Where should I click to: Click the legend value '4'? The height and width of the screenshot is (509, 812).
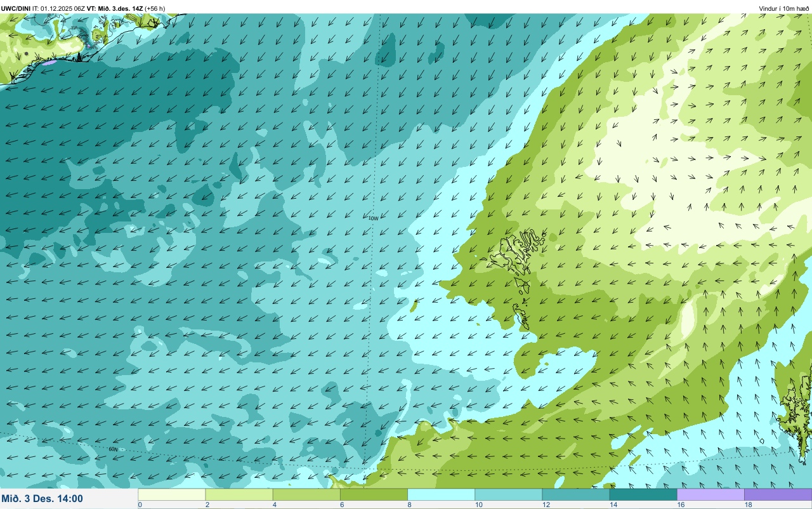[274, 505]
